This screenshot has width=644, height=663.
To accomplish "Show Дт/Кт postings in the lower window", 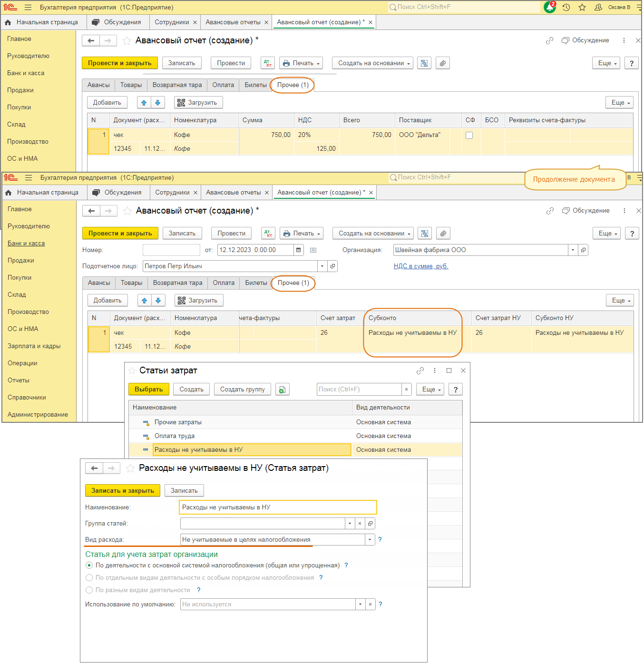I will [268, 234].
